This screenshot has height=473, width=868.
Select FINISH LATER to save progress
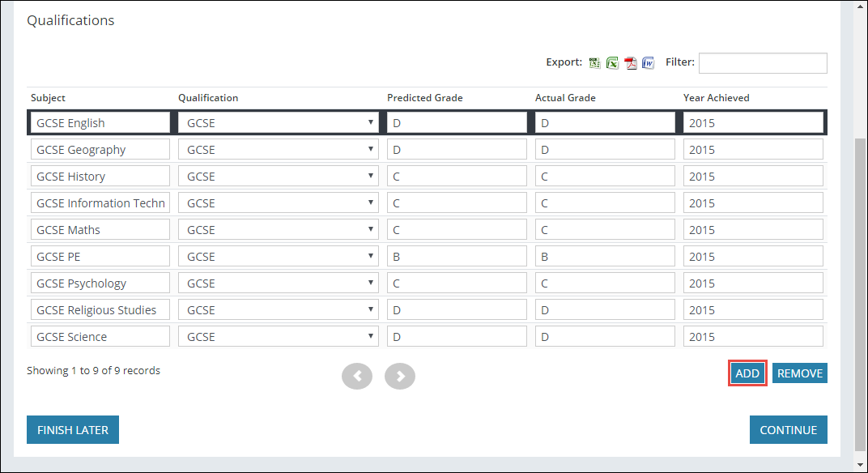72,429
